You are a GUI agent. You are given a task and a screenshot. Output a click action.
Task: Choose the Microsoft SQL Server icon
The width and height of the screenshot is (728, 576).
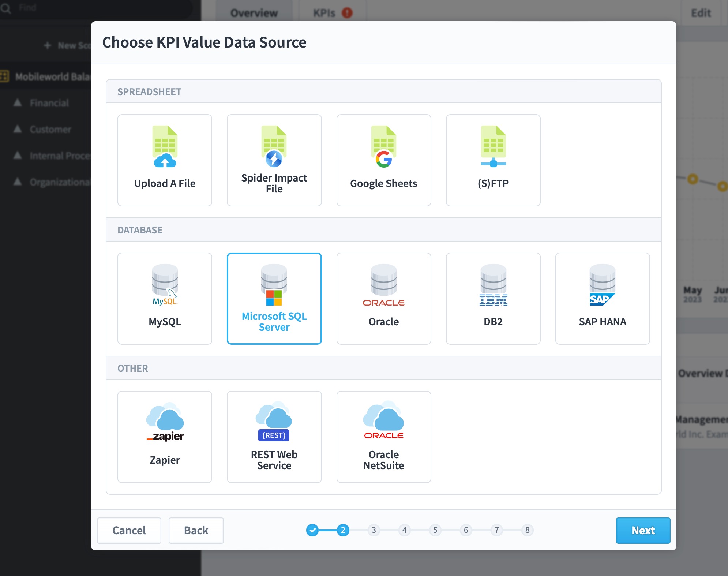[x=274, y=285]
